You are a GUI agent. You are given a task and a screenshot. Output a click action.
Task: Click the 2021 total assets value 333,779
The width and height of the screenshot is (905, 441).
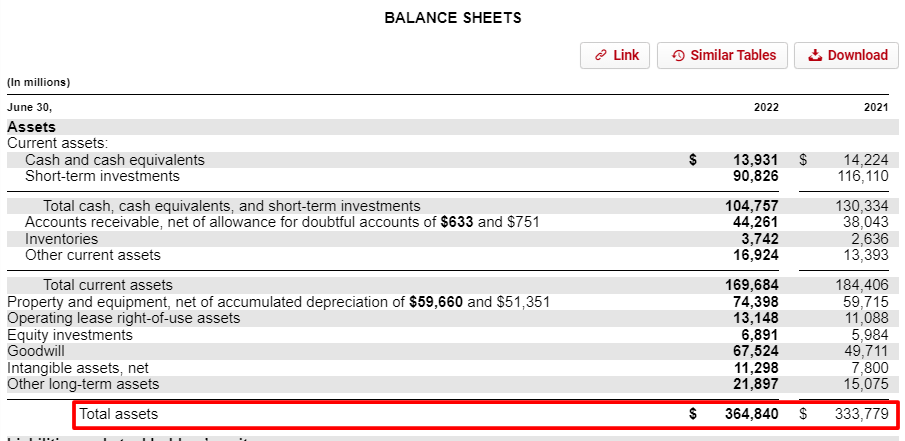pyautogui.click(x=860, y=413)
